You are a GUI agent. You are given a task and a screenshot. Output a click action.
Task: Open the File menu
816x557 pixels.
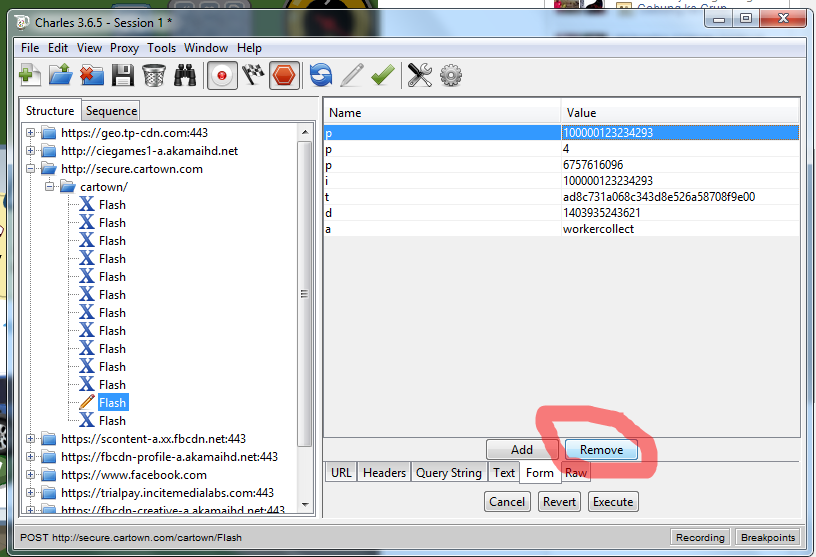(30, 48)
